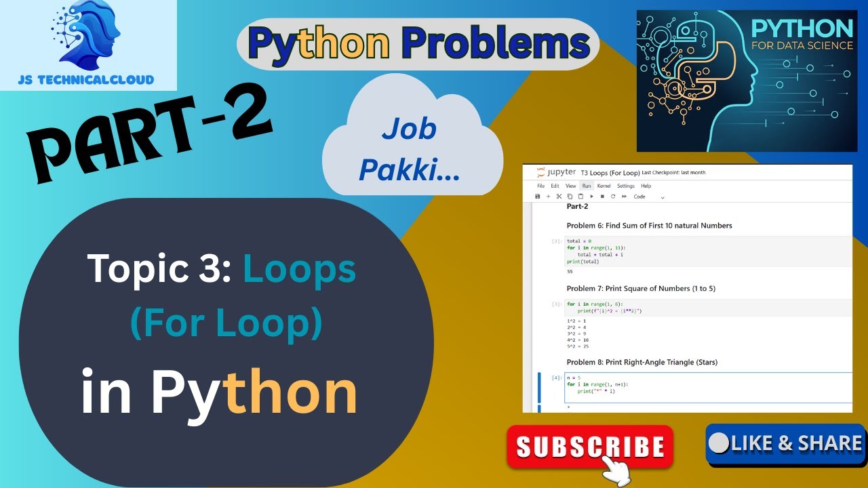Click the output line 3^2 = 9
The image size is (868, 488).
pos(576,333)
